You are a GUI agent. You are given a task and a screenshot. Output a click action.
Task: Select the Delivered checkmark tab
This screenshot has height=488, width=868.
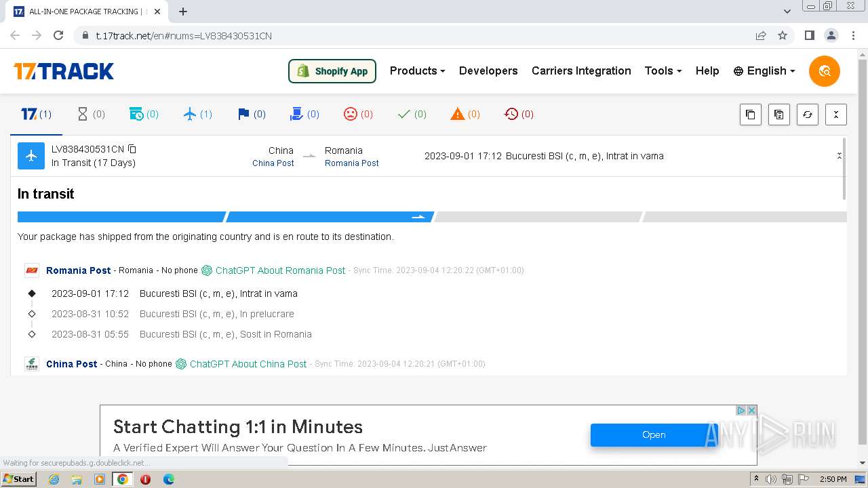point(412,114)
